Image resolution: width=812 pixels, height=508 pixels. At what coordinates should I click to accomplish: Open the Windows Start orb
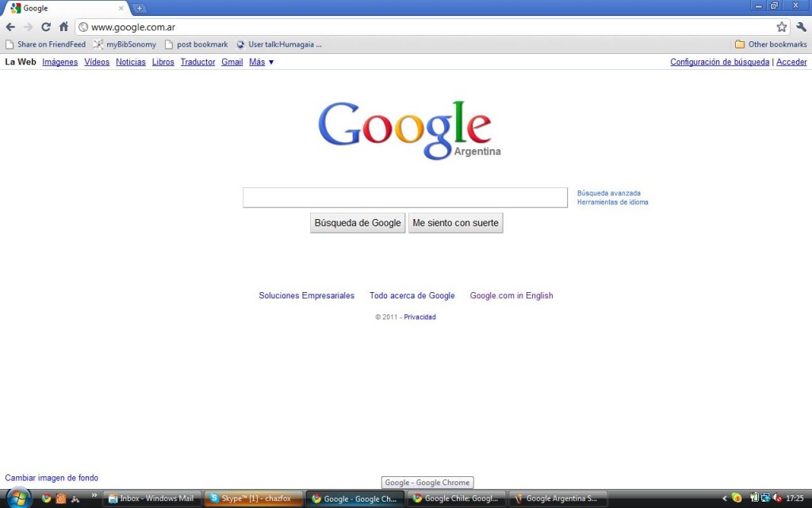coord(19,498)
